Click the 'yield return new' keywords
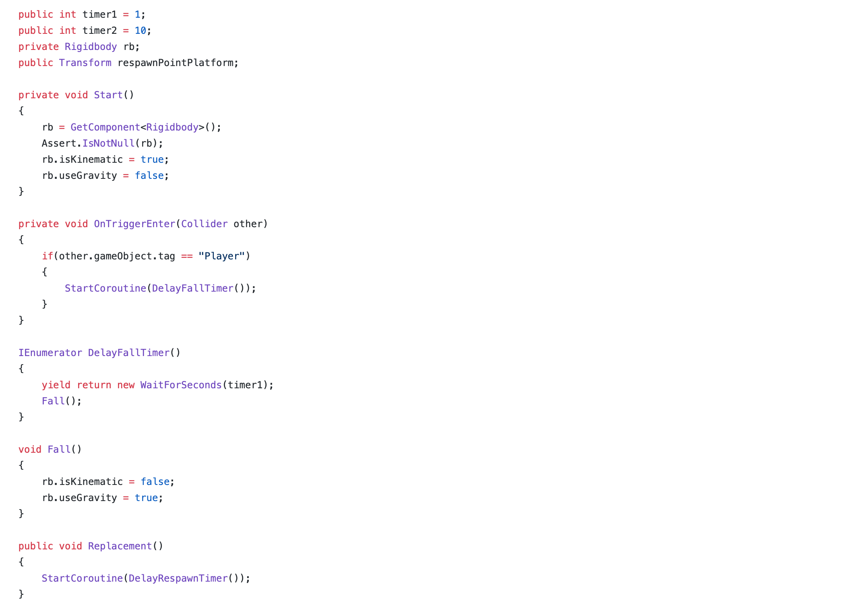The image size is (868, 609). pos(88,385)
